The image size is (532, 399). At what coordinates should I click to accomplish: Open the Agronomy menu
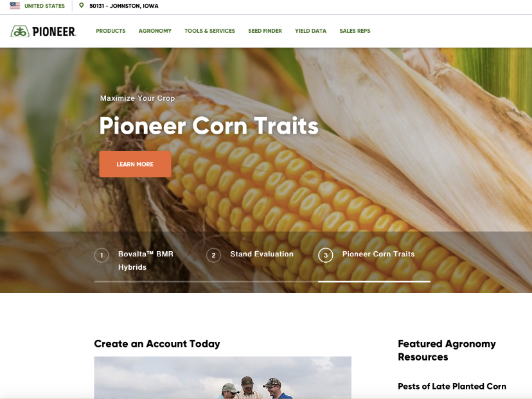155,31
